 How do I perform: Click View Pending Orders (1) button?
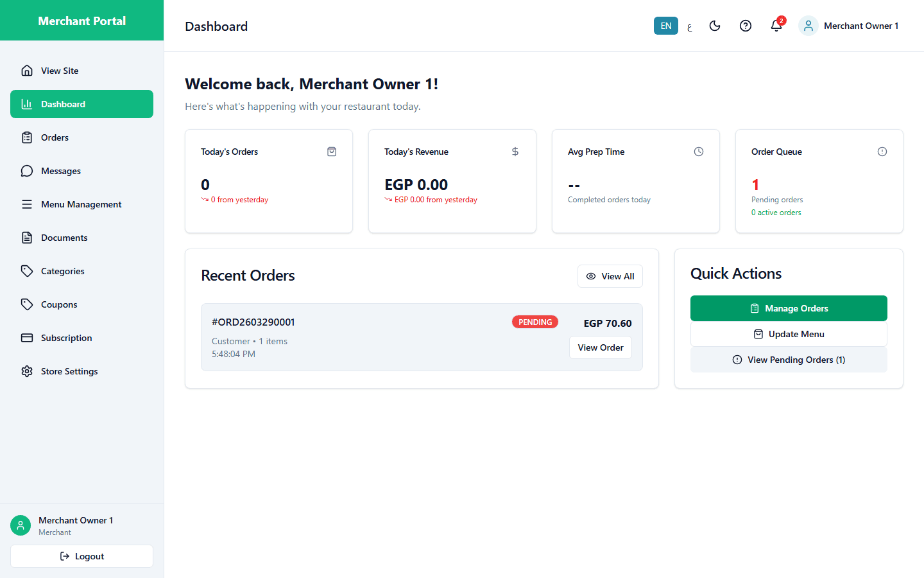tap(789, 360)
